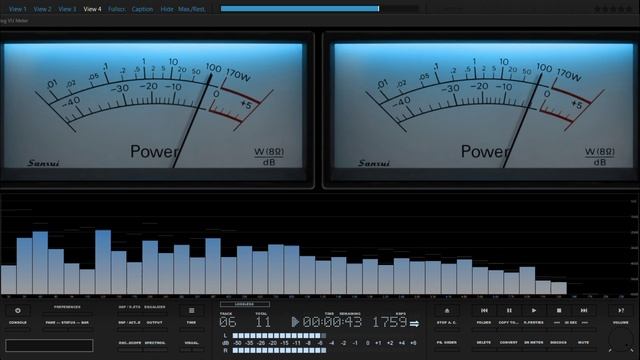The image size is (640, 360).
Task: Open the DR Meter
Action: (533, 342)
